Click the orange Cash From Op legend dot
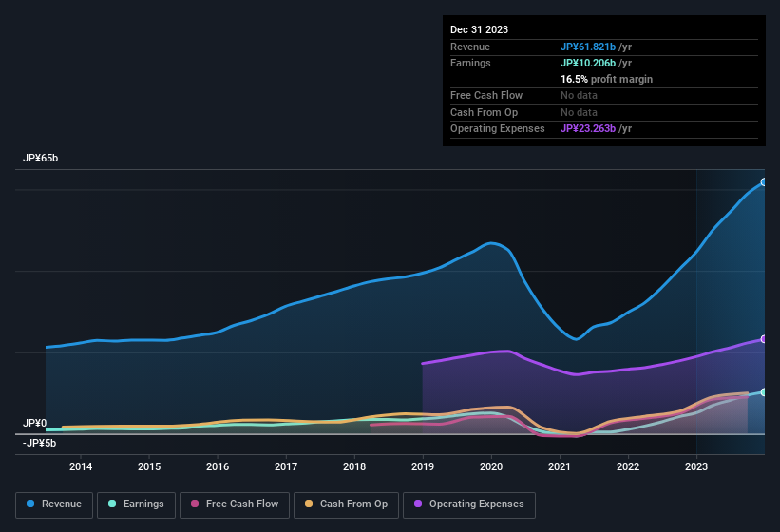Screen dimensions: 780x532 [x=310, y=504]
